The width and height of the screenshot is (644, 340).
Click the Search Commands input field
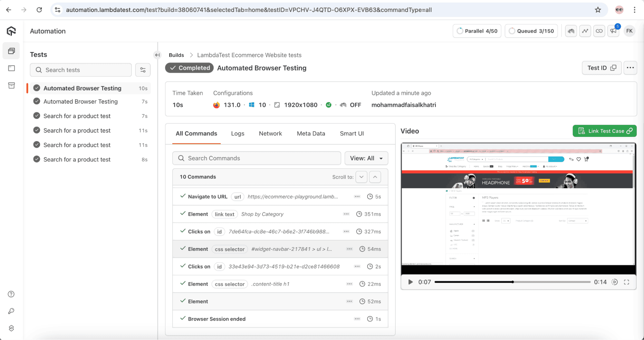256,158
